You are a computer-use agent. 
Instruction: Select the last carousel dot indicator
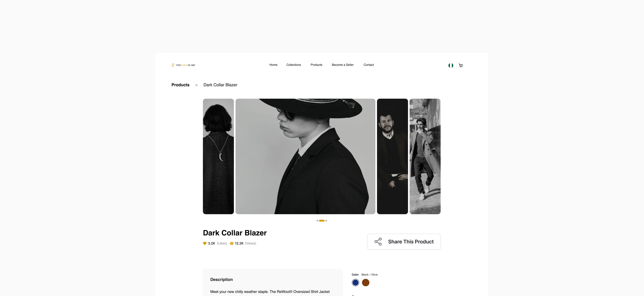(326, 221)
